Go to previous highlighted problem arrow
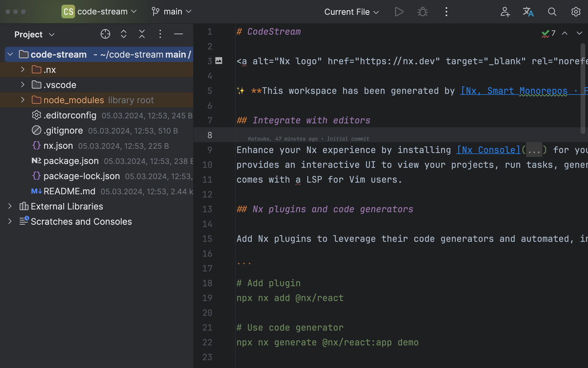 (x=565, y=33)
